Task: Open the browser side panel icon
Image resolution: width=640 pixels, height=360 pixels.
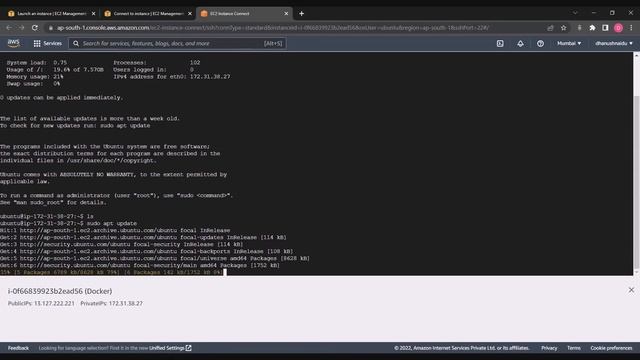Action: tap(605, 28)
